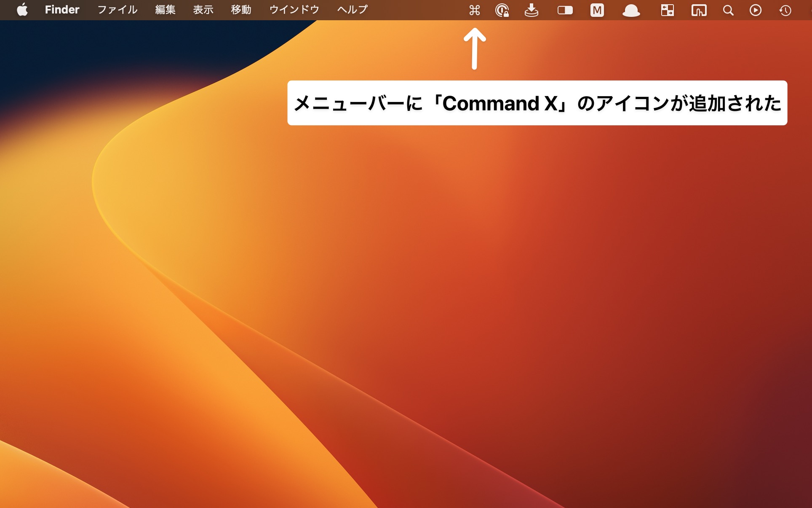The image size is (812, 508).
Task: Click the window-tiling icon in the menu bar
Action: [668, 10]
